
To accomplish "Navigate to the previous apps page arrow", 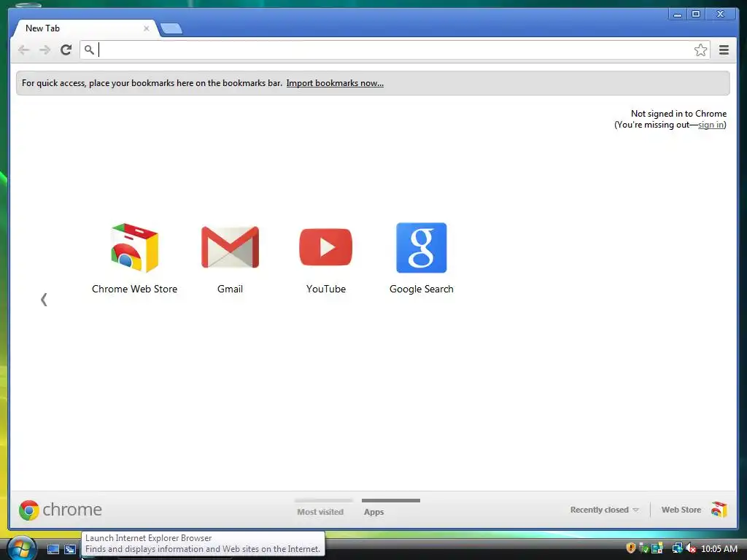I will point(44,300).
